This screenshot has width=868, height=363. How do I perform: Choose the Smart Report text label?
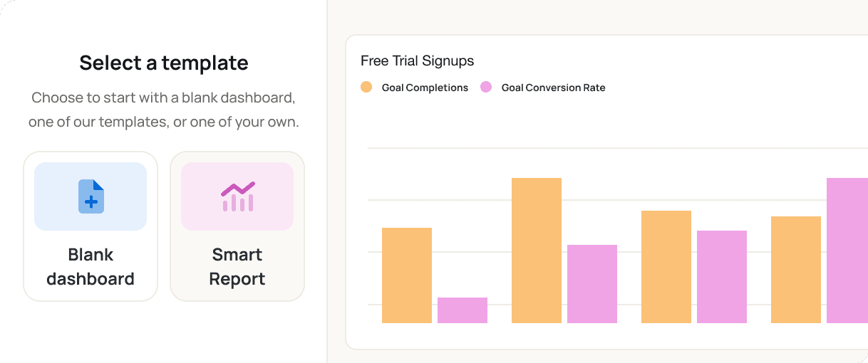[237, 267]
